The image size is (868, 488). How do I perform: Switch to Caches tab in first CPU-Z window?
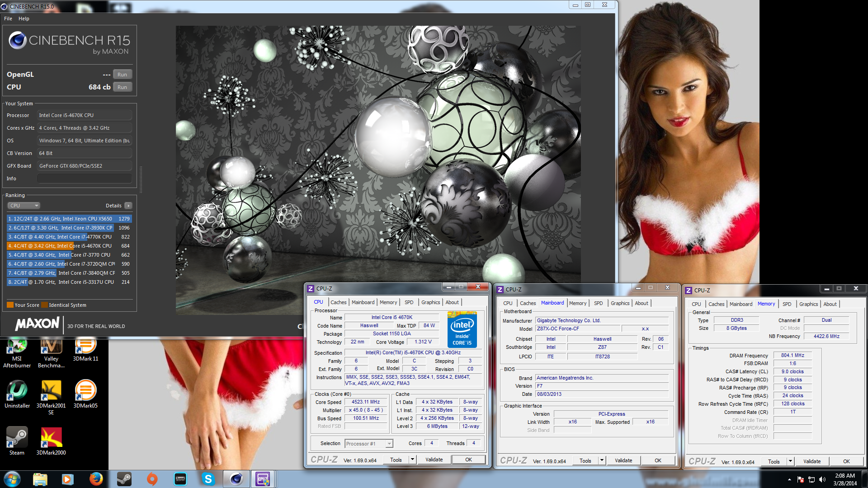coord(338,302)
